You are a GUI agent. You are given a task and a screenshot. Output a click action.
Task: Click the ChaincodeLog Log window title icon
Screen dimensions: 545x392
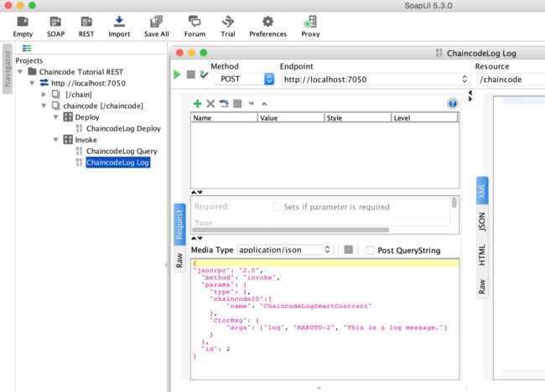[x=439, y=53]
